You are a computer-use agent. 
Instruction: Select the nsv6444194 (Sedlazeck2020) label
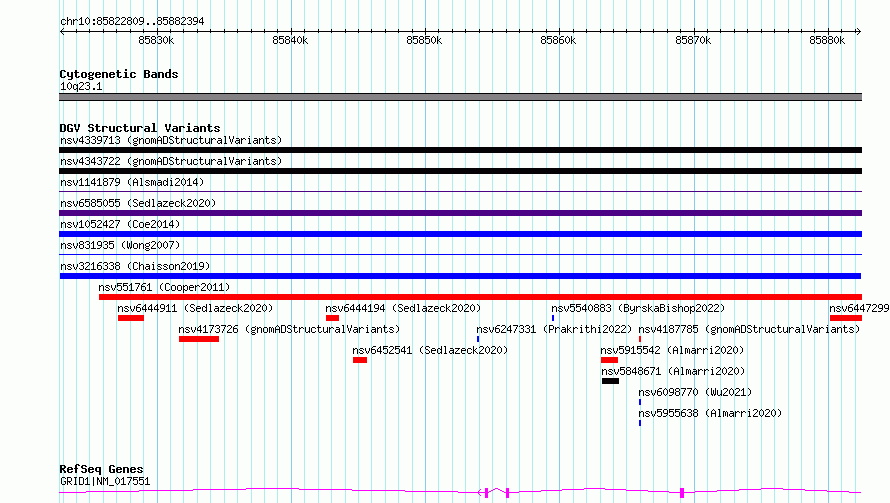[403, 308]
